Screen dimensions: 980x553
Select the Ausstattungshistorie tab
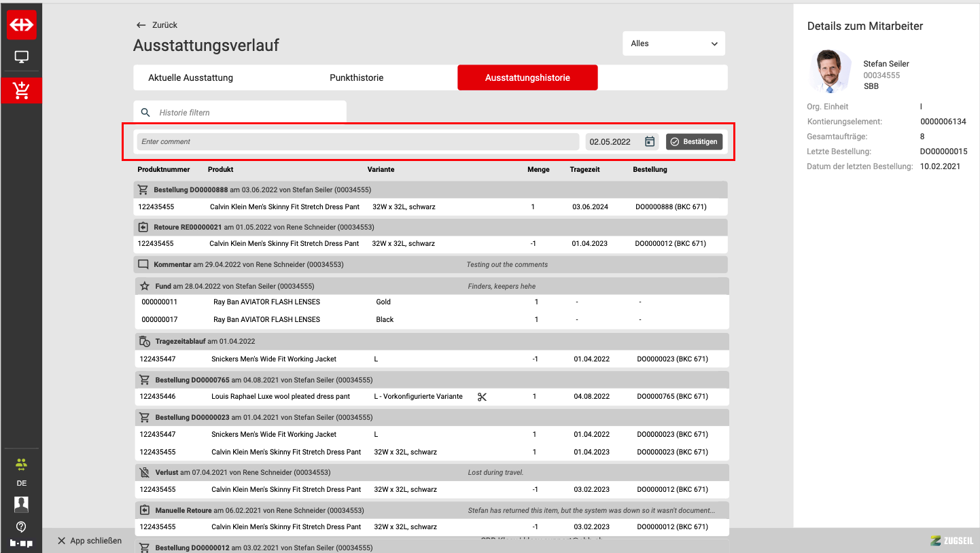click(x=527, y=77)
